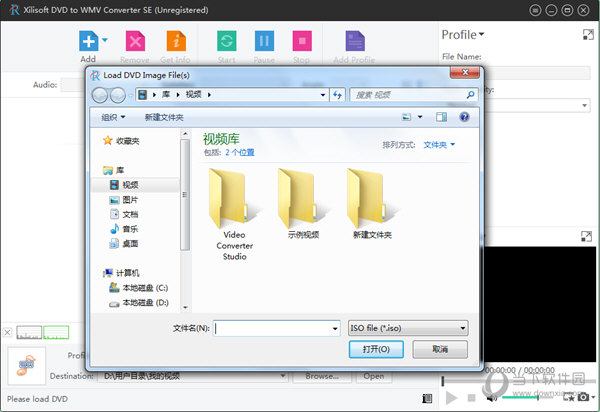Viewport: 600px width, 412px height.
Task: Mute with the speaker icon
Action: tap(491, 398)
